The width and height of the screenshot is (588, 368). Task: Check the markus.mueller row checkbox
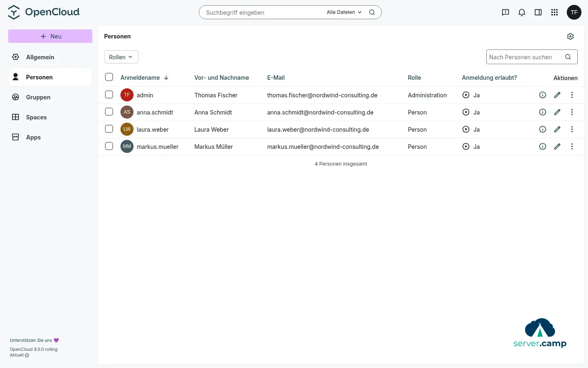point(109,146)
